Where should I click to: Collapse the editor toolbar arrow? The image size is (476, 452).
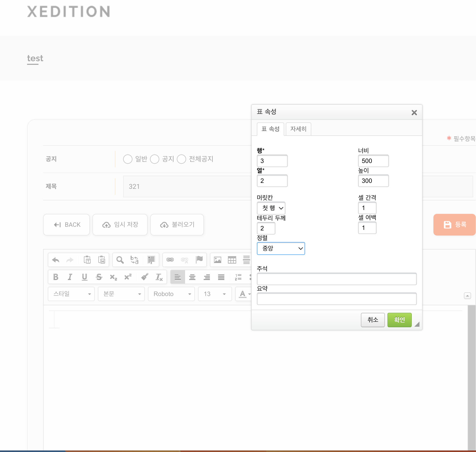467,296
